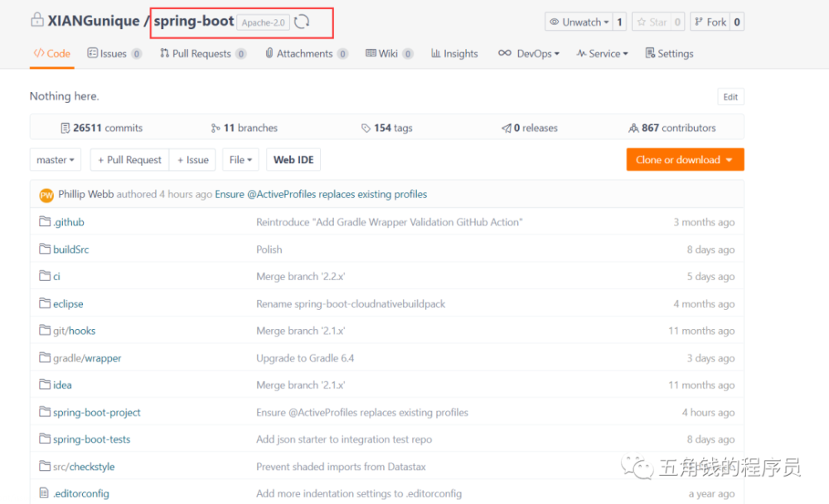Open the 'Prevent shaded imports from Datastax' commit
829x504 pixels.
coord(341,467)
